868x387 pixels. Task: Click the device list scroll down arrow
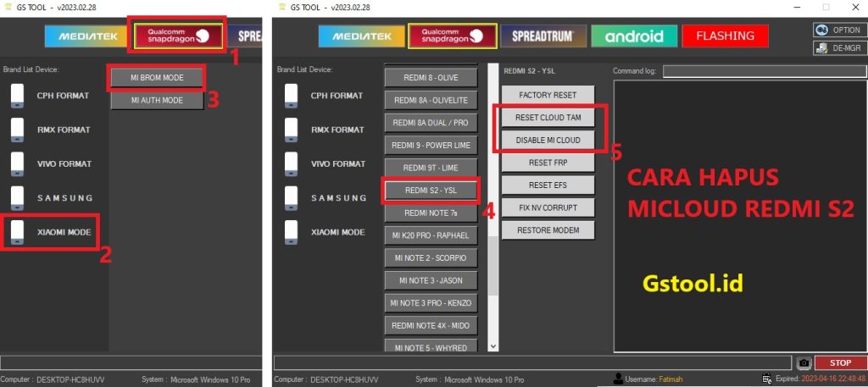[x=492, y=346]
